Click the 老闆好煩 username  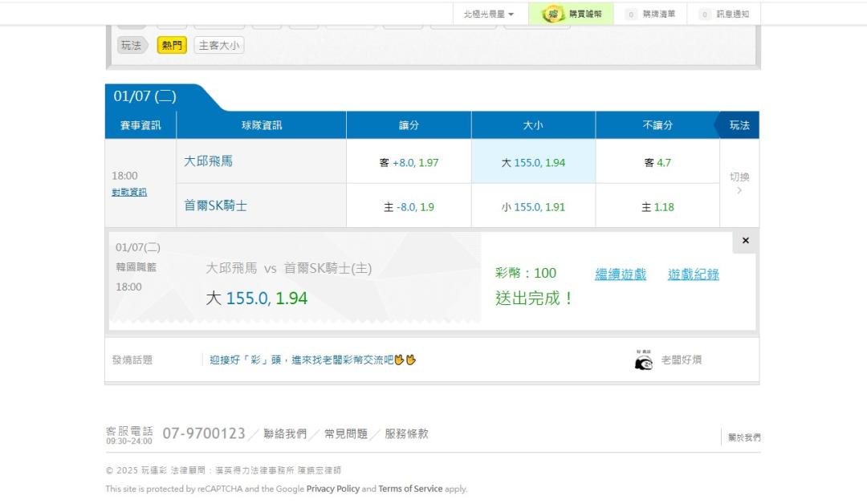click(x=682, y=360)
